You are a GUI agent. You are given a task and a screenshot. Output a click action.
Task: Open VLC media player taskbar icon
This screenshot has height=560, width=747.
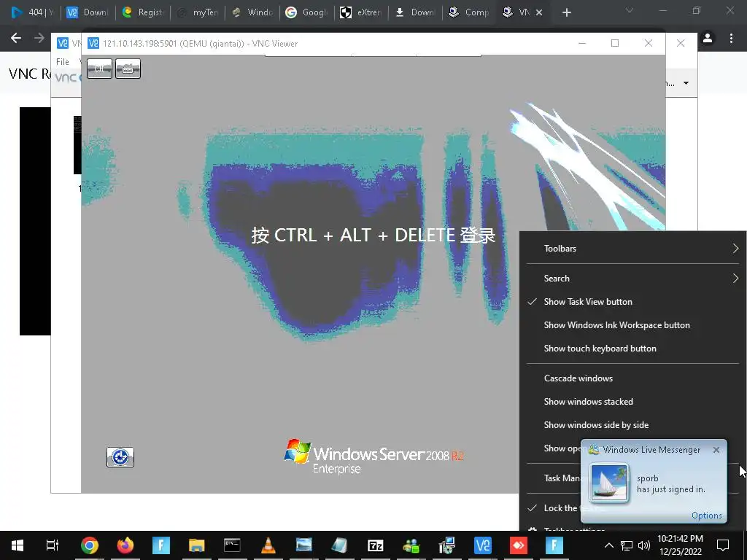click(x=268, y=545)
